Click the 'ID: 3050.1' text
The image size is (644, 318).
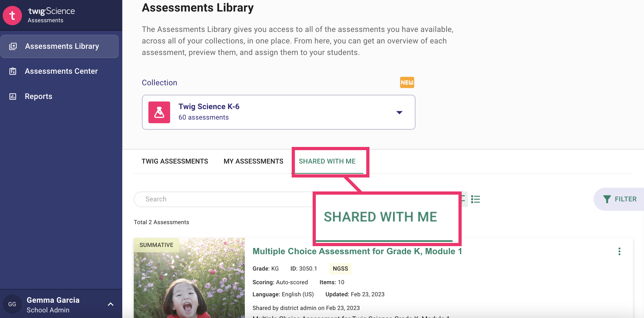[304, 268]
